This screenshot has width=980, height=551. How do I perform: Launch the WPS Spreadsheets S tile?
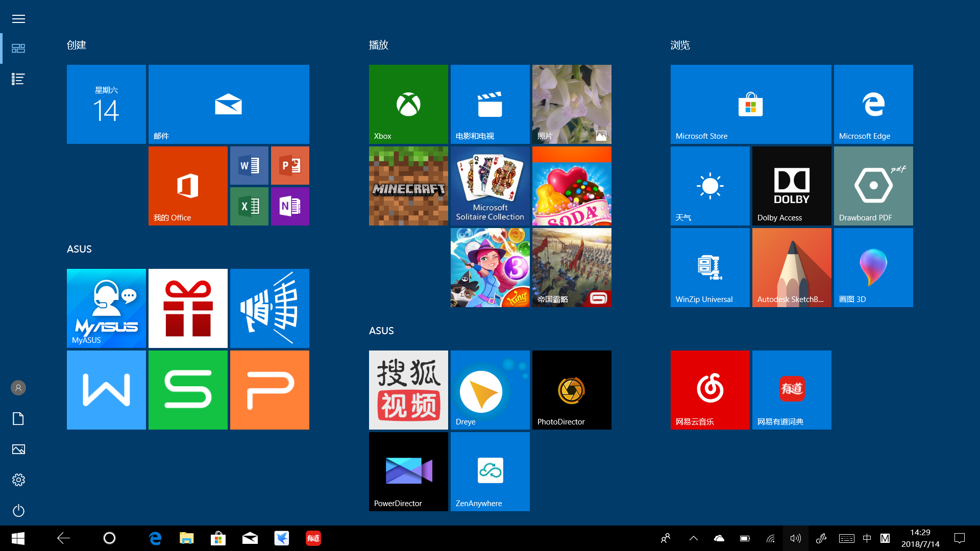[x=188, y=390]
